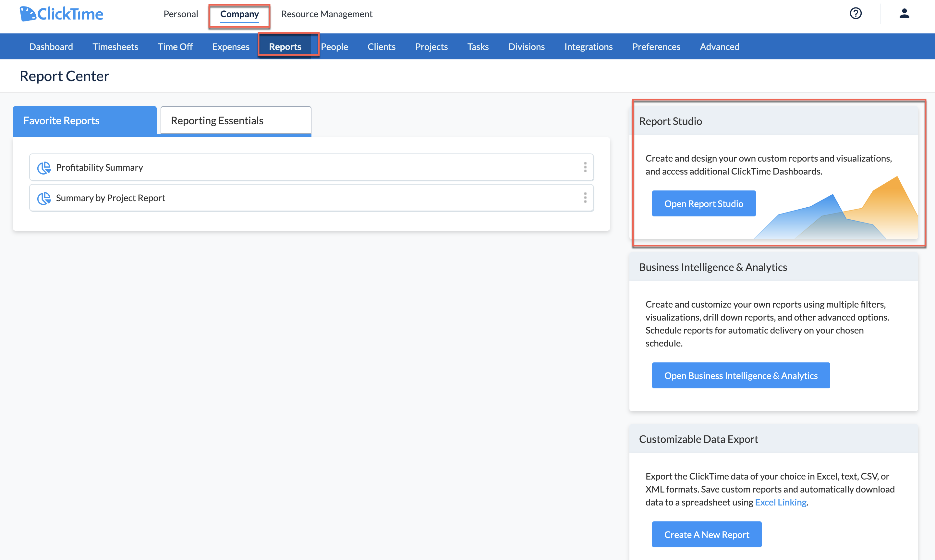Open the Clients menu item
Viewport: 935px width, 560px height.
(x=382, y=46)
